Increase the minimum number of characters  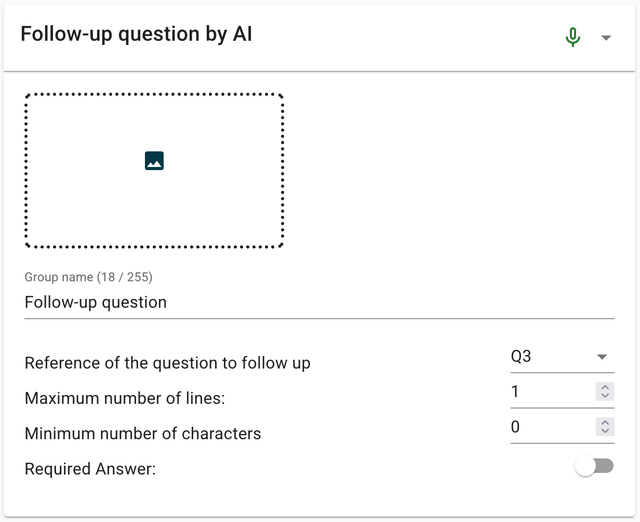tap(604, 422)
